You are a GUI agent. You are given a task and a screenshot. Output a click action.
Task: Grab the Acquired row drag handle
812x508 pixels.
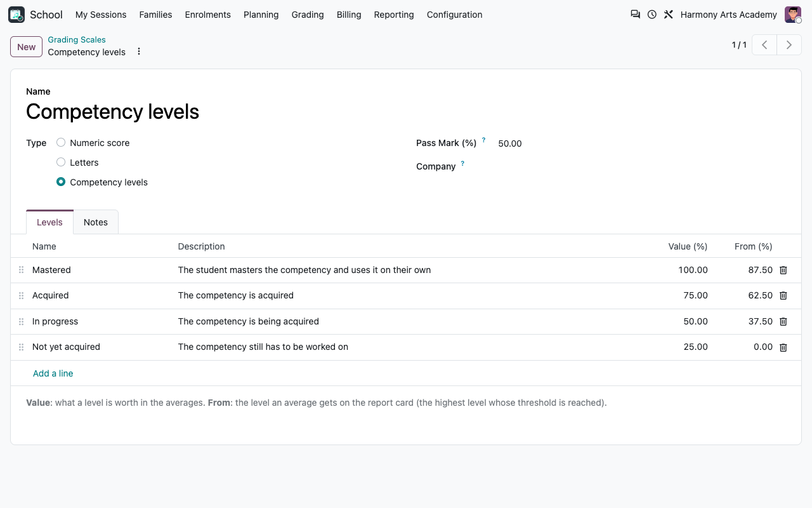pyautogui.click(x=21, y=296)
